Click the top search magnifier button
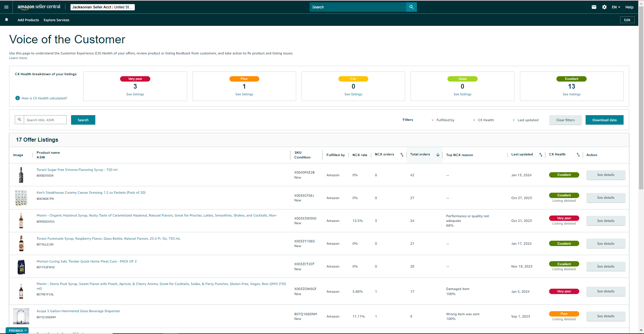 point(412,7)
